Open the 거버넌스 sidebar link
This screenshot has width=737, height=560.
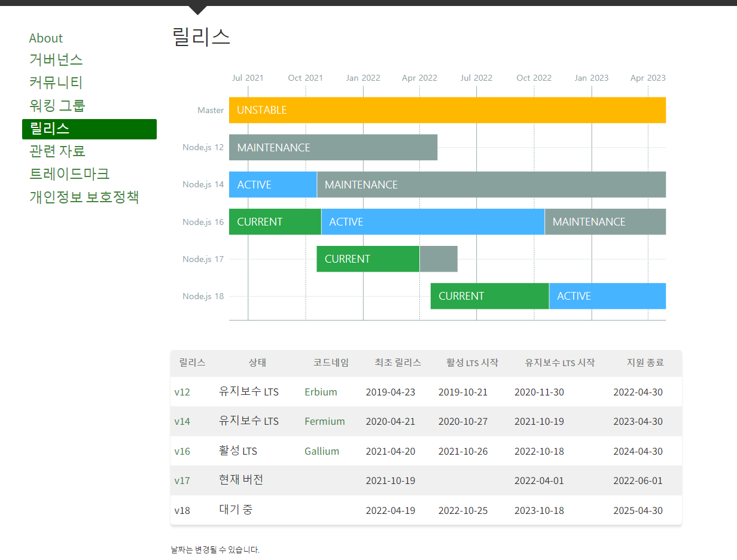(x=56, y=59)
